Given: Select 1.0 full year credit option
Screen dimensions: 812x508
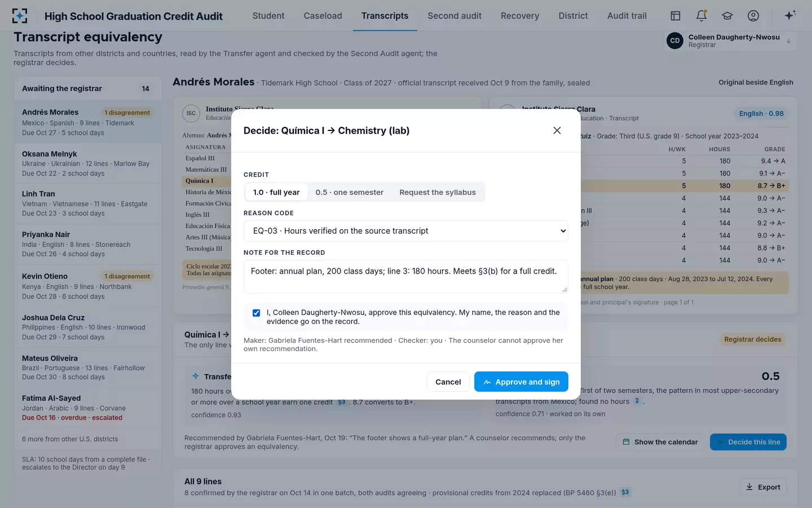Looking at the screenshot, I should (x=276, y=192).
